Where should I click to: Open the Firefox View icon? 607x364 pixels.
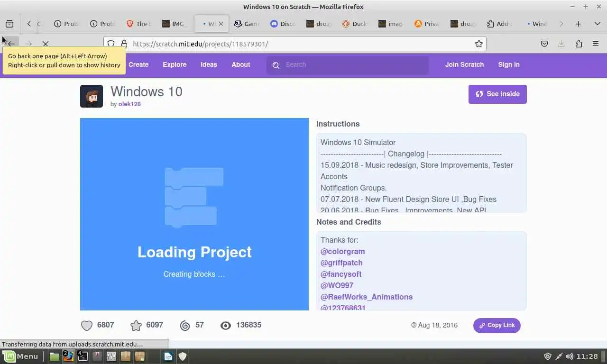(x=9, y=24)
